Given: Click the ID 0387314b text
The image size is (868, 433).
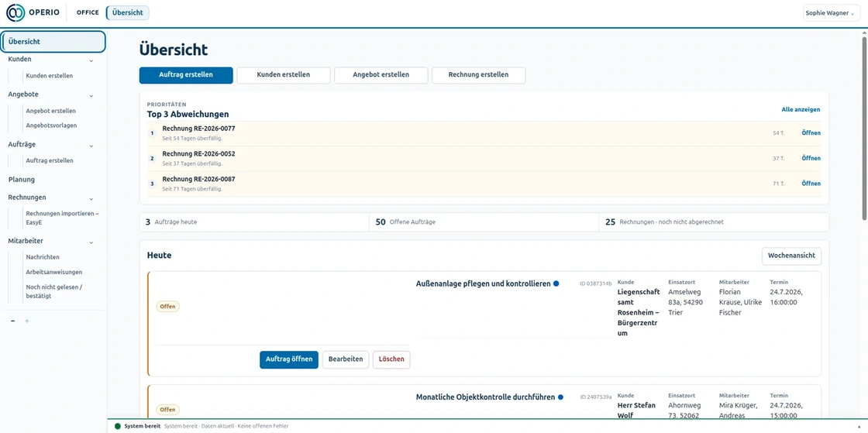Looking at the screenshot, I should (x=596, y=284).
